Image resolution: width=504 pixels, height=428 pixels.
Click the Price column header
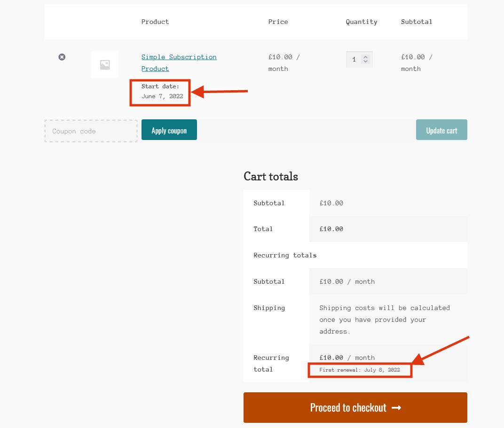pos(278,22)
